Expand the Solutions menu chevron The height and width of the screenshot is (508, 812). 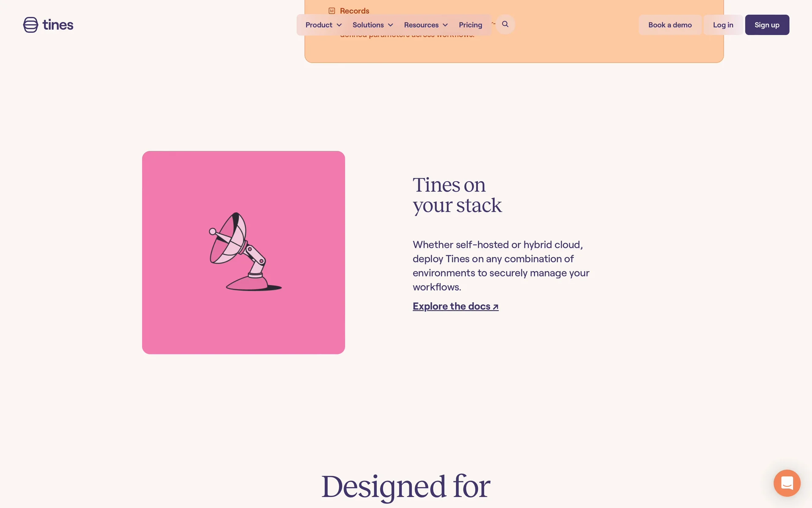click(390, 25)
